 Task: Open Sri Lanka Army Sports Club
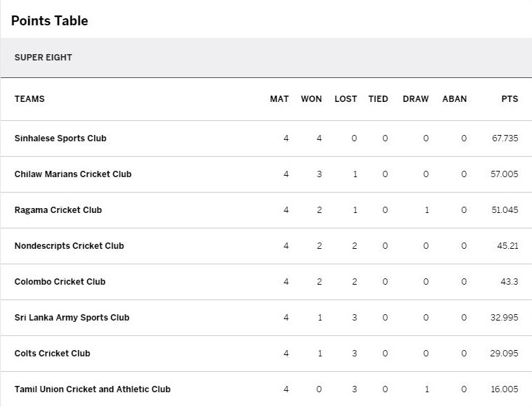coord(72,318)
